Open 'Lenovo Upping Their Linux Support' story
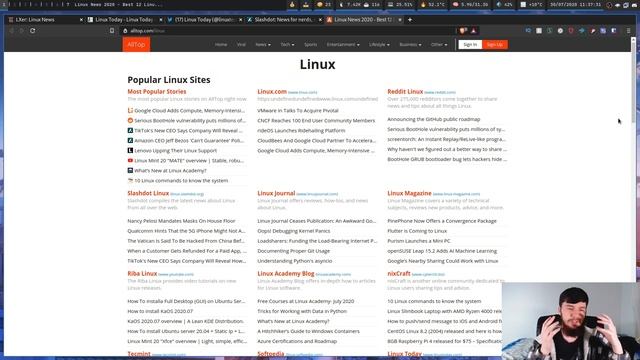This screenshot has height=360, width=640. [176, 151]
